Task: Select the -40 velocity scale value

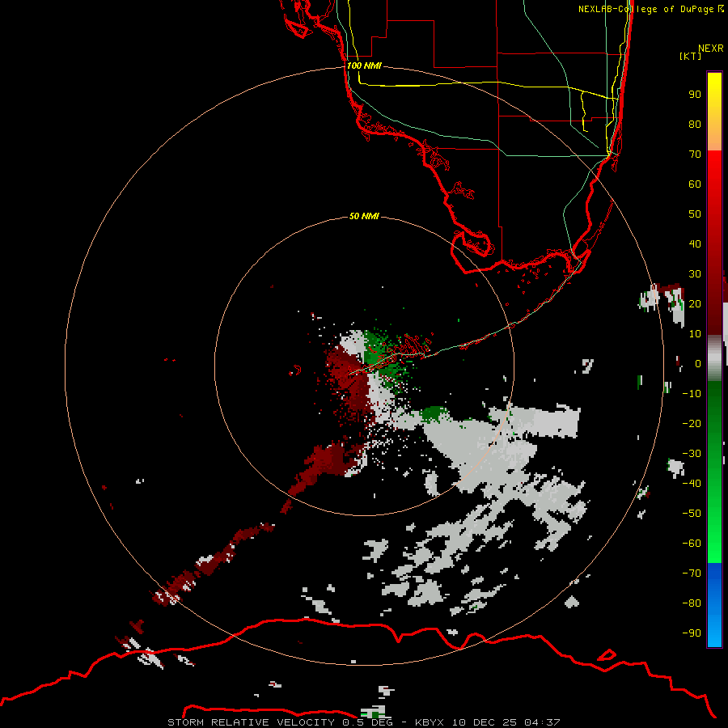Action: [x=692, y=484]
